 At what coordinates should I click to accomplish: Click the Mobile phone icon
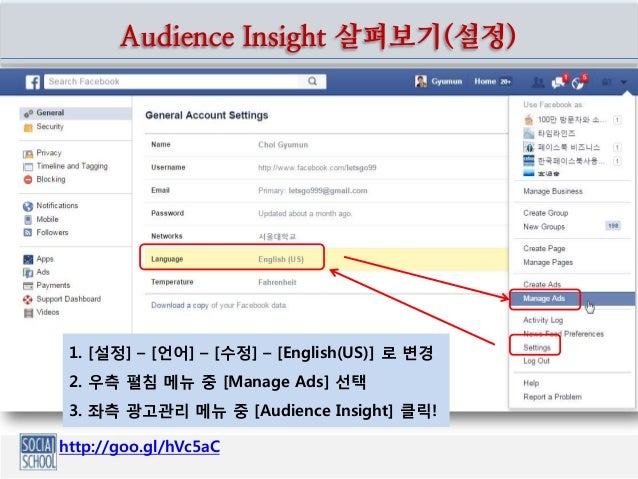click(x=28, y=220)
